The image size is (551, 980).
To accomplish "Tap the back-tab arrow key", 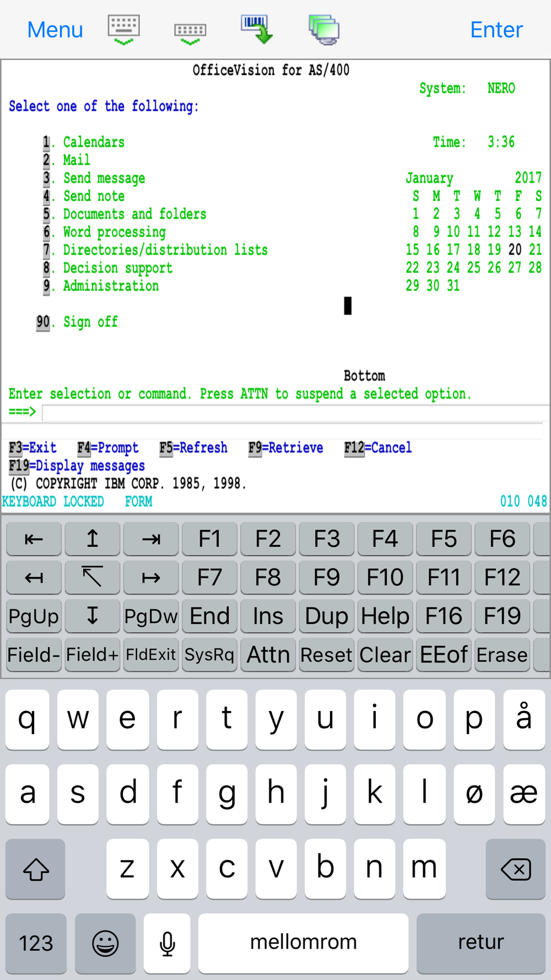I will click(34, 539).
